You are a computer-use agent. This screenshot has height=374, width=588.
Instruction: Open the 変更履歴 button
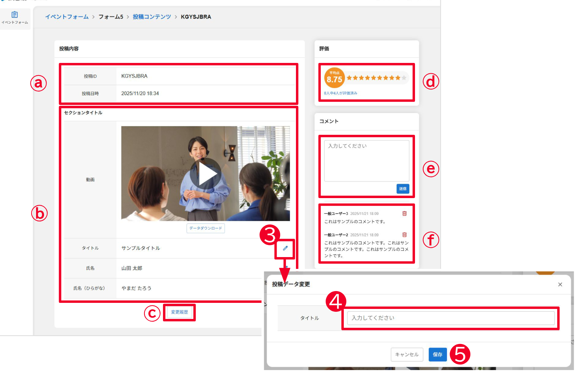tap(179, 312)
